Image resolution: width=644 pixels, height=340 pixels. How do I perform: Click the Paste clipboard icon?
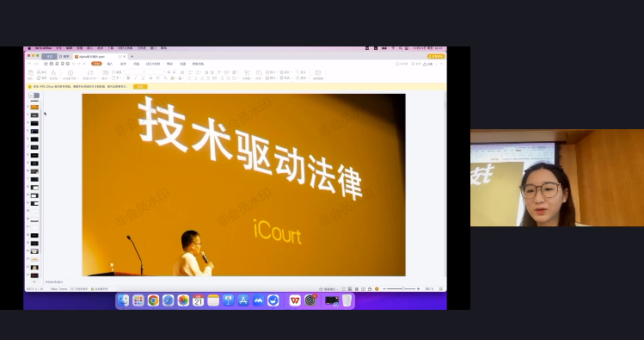tap(30, 74)
